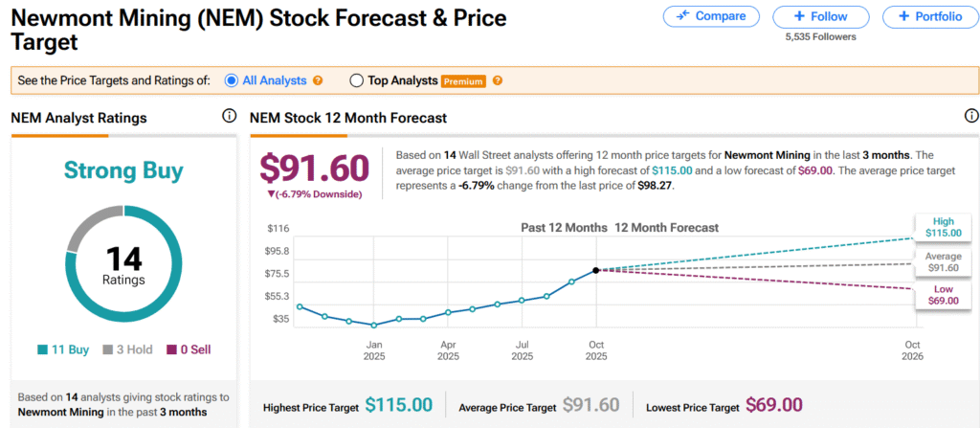This screenshot has width=980, height=428.
Task: Select the All Analysts radio option
Action: tap(231, 80)
